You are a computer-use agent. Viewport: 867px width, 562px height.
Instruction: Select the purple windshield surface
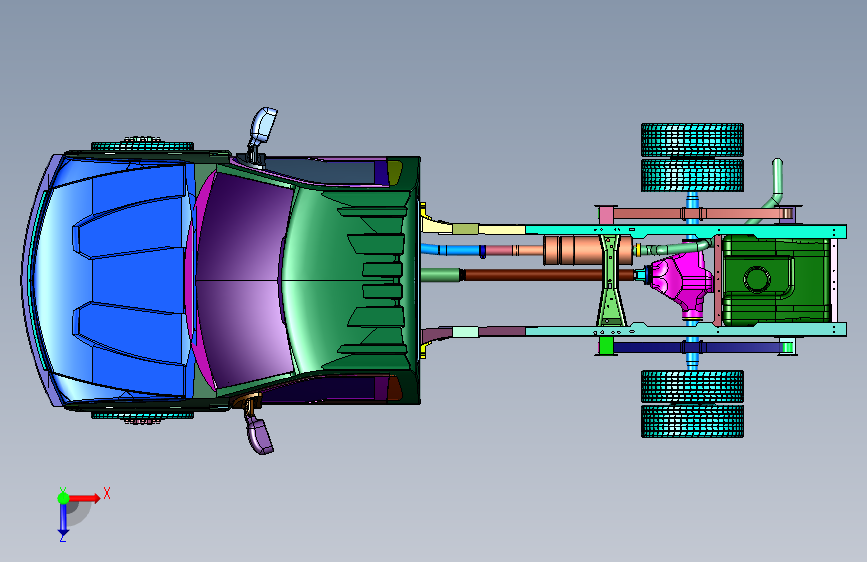pos(243,279)
